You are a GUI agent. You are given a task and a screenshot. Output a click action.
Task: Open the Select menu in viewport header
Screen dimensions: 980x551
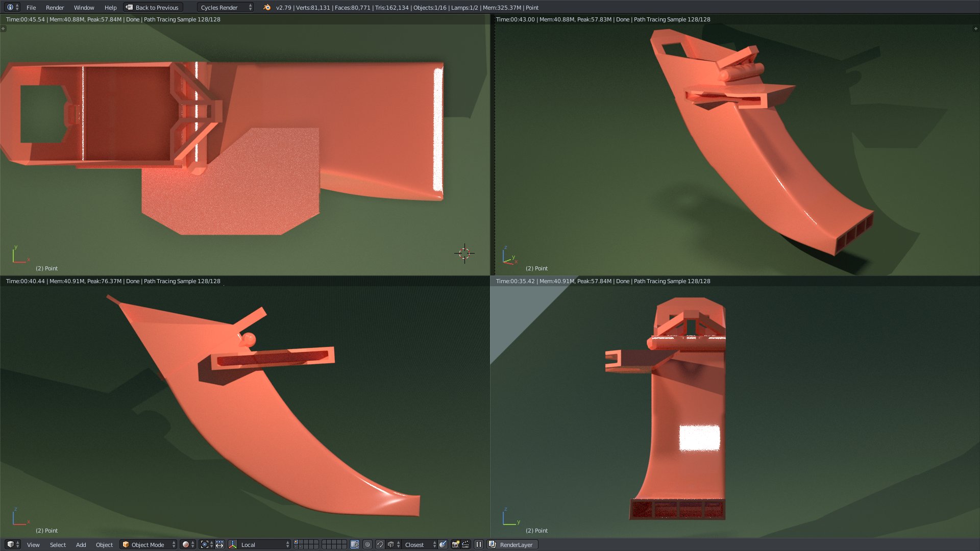58,545
